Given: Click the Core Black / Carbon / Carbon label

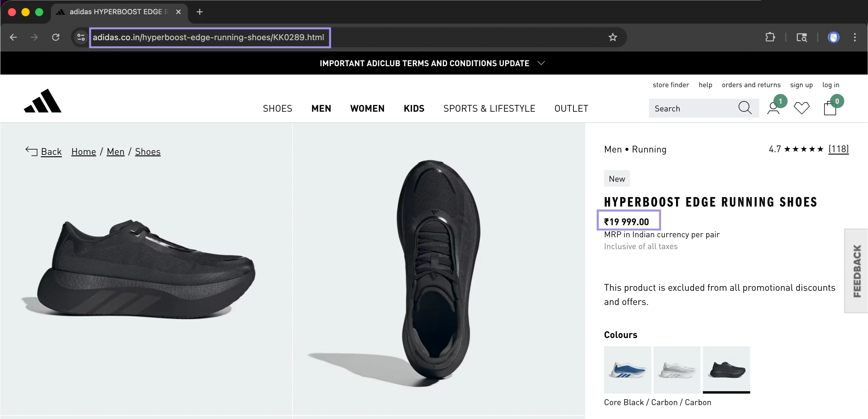Looking at the screenshot, I should click(657, 402).
